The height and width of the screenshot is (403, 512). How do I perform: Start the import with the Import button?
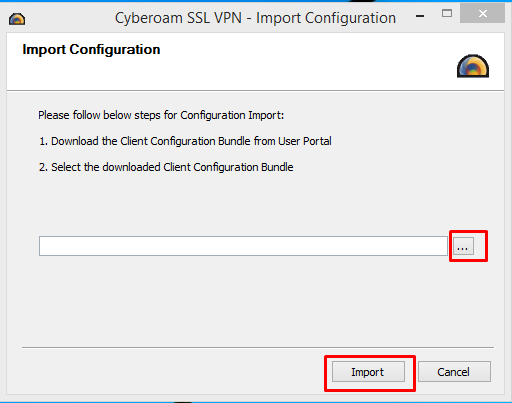click(368, 372)
